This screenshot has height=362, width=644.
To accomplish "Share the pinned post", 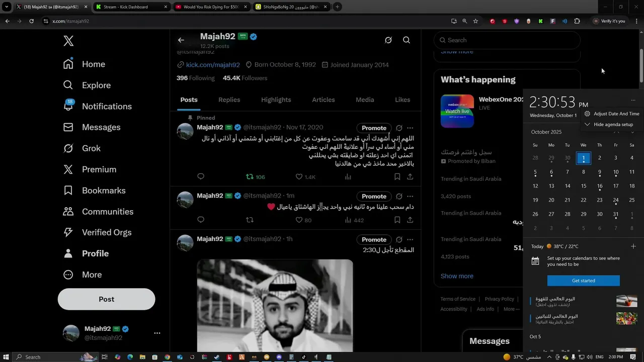I will coord(410,176).
